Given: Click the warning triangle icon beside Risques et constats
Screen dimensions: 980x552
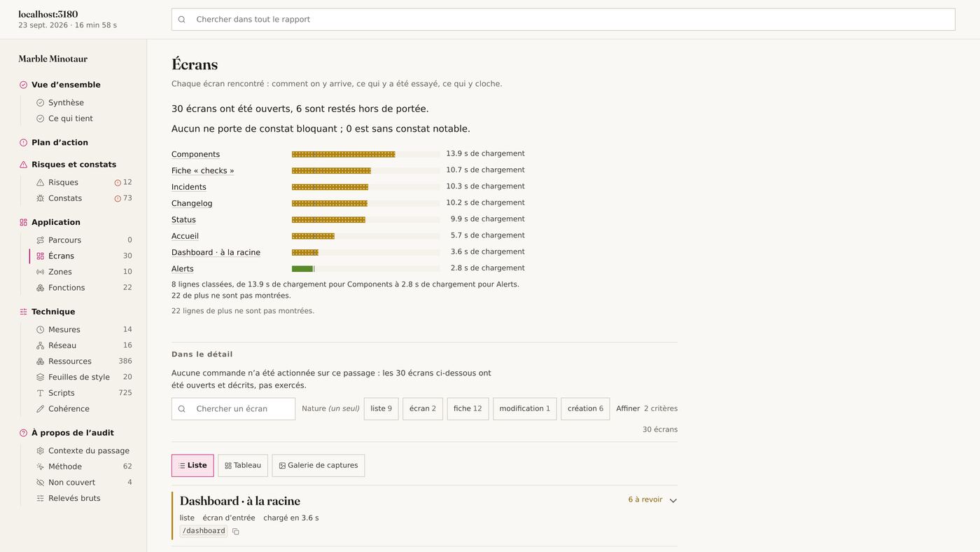Looking at the screenshot, I should point(23,165).
